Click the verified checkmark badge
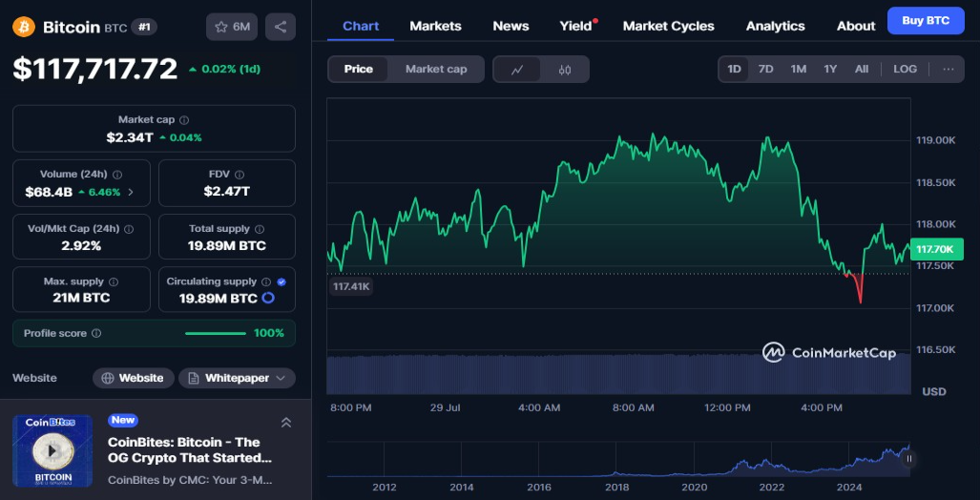The width and height of the screenshot is (980, 500). (281, 282)
